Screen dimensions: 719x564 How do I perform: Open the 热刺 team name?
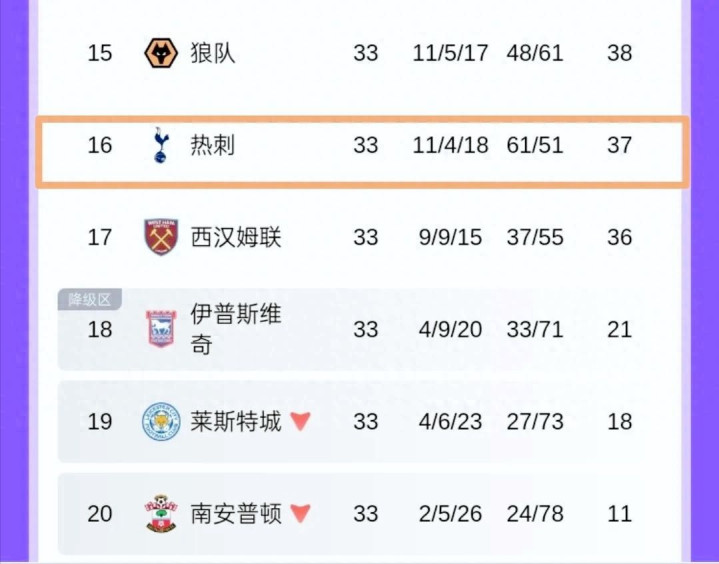pyautogui.click(x=213, y=146)
